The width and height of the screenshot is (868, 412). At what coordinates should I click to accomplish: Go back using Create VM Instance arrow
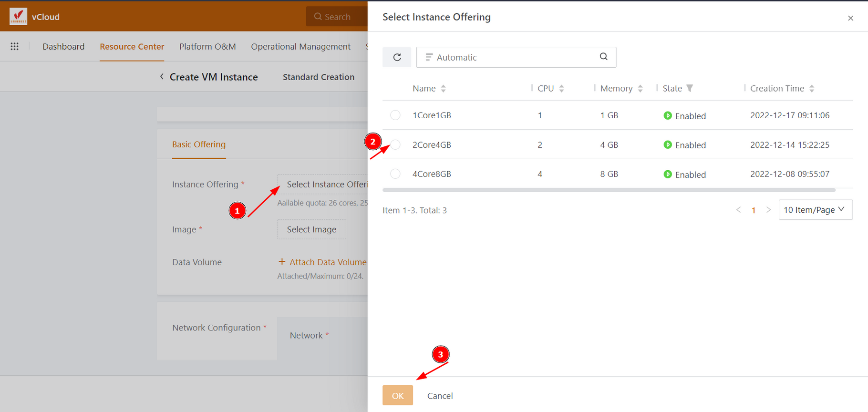(162, 77)
